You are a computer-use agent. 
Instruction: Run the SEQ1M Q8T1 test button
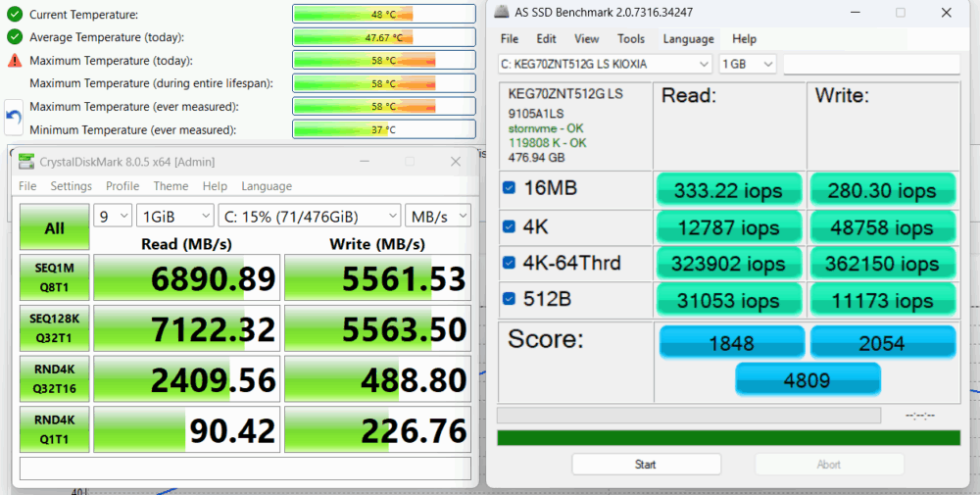click(x=54, y=276)
